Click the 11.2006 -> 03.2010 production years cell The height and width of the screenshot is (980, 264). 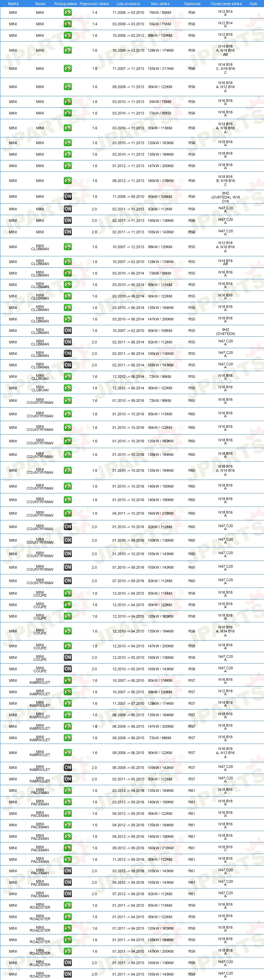pyautogui.click(x=128, y=12)
